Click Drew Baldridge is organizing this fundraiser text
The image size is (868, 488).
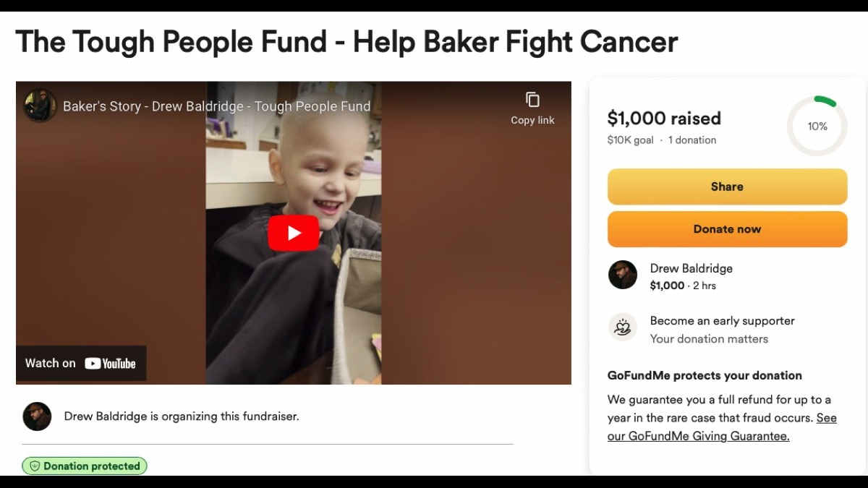tap(182, 416)
